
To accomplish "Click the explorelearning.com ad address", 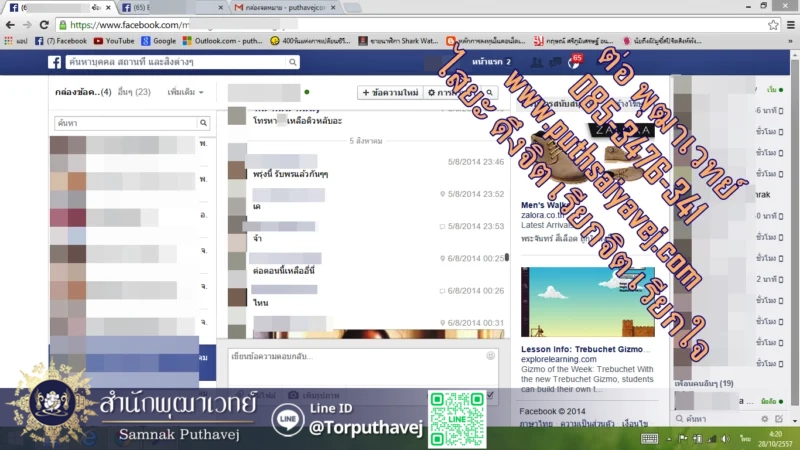I will [558, 359].
